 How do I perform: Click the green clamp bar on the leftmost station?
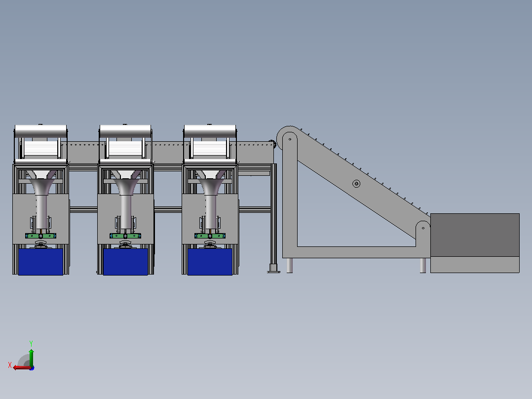[x=40, y=236]
